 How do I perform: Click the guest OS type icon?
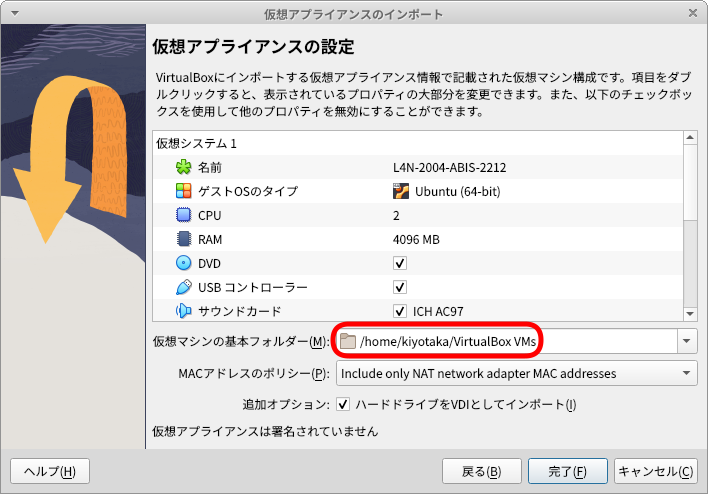[x=183, y=191]
